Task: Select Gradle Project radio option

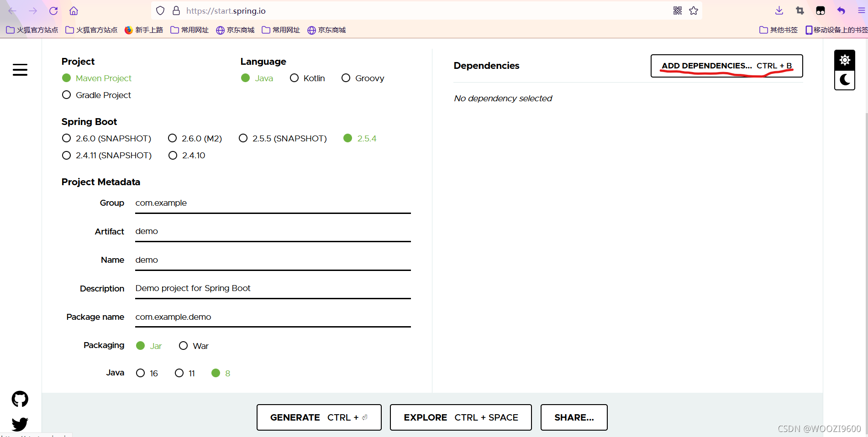Action: [96, 95]
